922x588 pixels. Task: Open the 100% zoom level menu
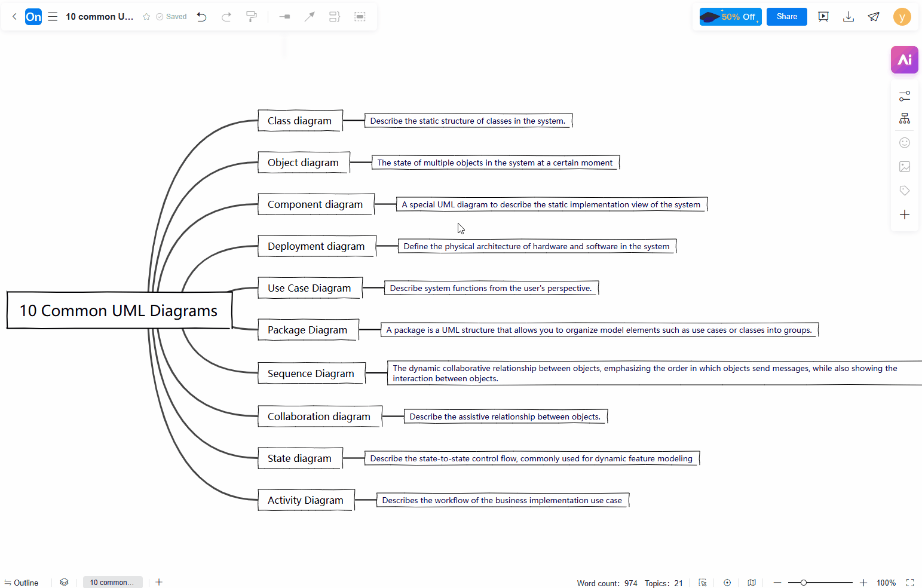click(x=886, y=583)
